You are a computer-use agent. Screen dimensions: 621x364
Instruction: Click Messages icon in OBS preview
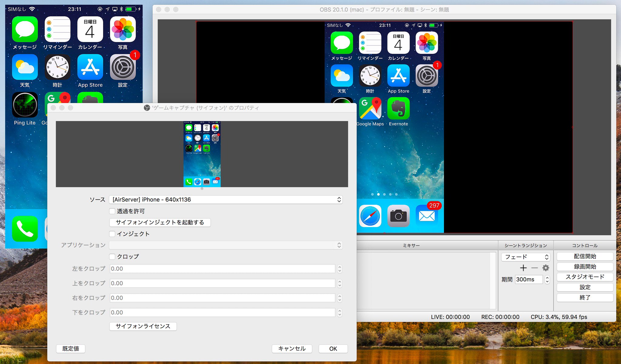pos(342,43)
